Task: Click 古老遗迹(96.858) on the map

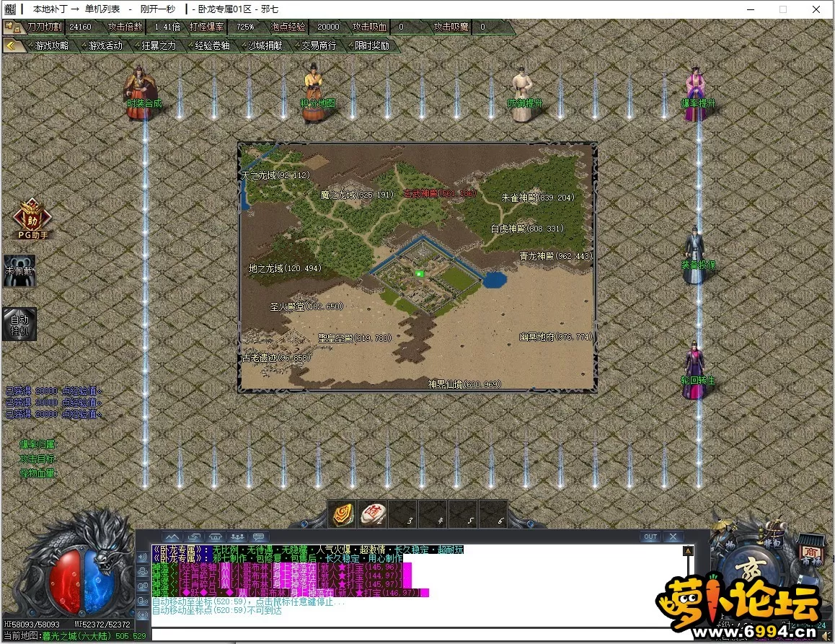Action: pyautogui.click(x=276, y=358)
